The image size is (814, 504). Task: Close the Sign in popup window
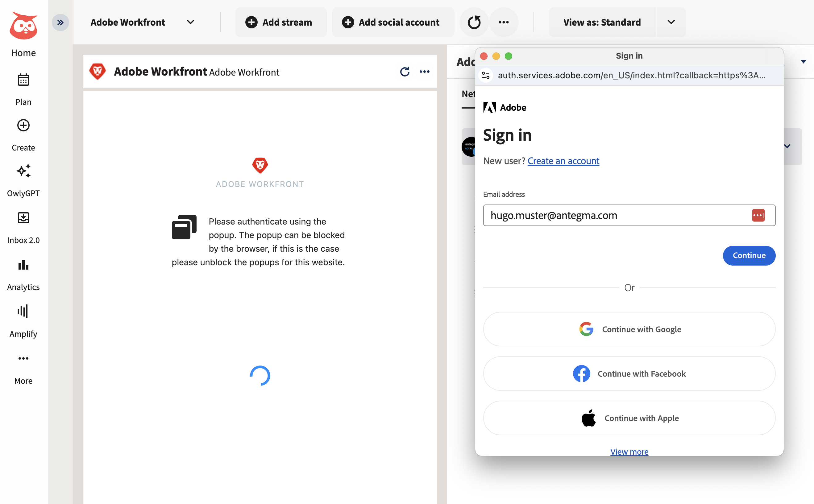(x=484, y=56)
